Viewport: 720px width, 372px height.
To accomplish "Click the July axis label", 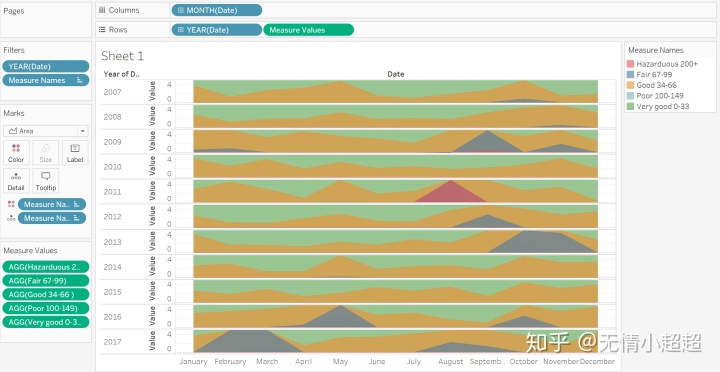I will click(x=414, y=361).
